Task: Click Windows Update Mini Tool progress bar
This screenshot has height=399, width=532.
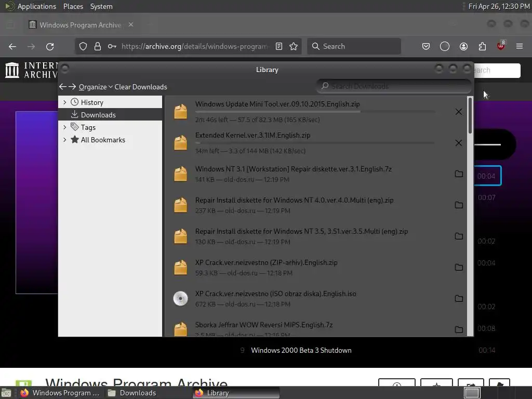Action: [x=315, y=112]
